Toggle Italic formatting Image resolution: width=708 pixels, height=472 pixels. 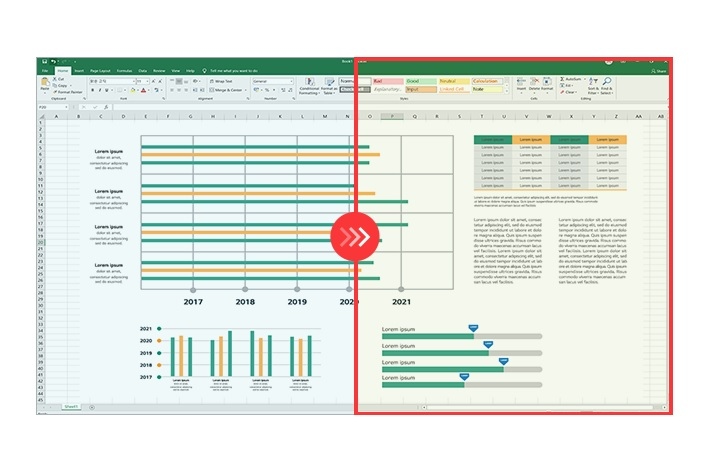(100, 90)
